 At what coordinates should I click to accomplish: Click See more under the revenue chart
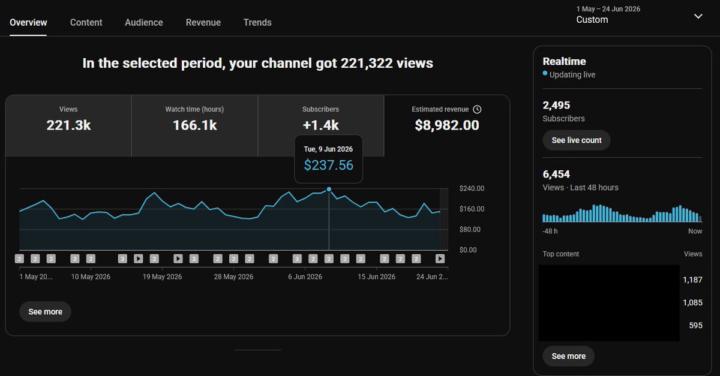tap(45, 312)
